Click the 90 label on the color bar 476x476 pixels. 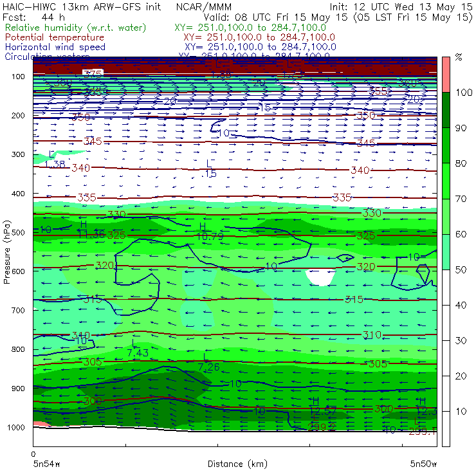coord(461,128)
